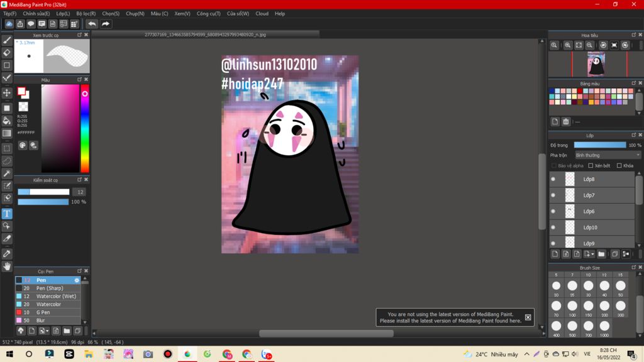Click the navigator preview thumbnail
This screenshot has width=644, height=362.
pos(596,64)
